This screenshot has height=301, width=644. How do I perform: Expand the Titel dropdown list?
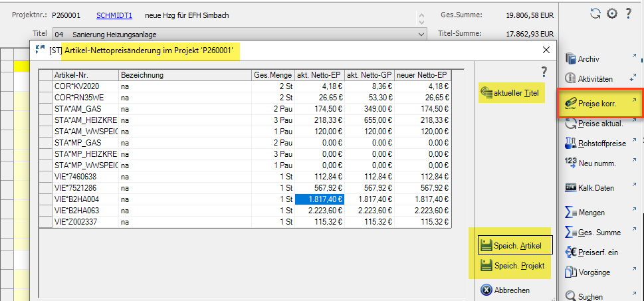[420, 34]
